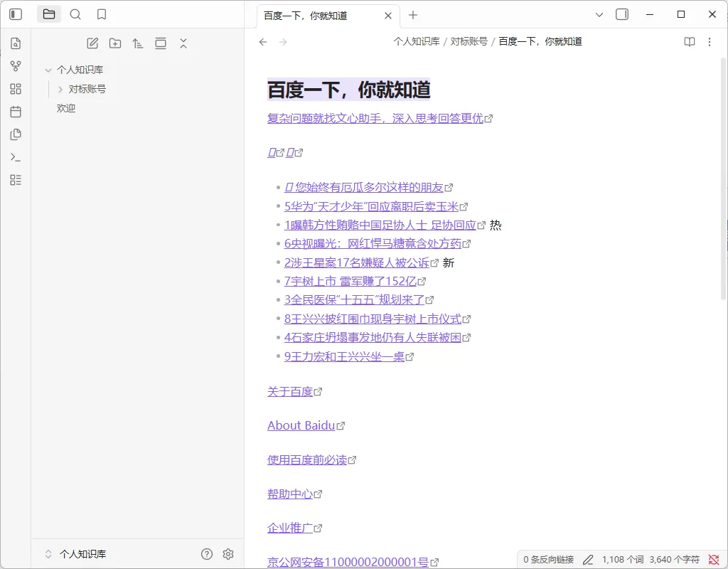This screenshot has width=728, height=569.
Task: Switch to reading view book icon
Action: point(690,42)
